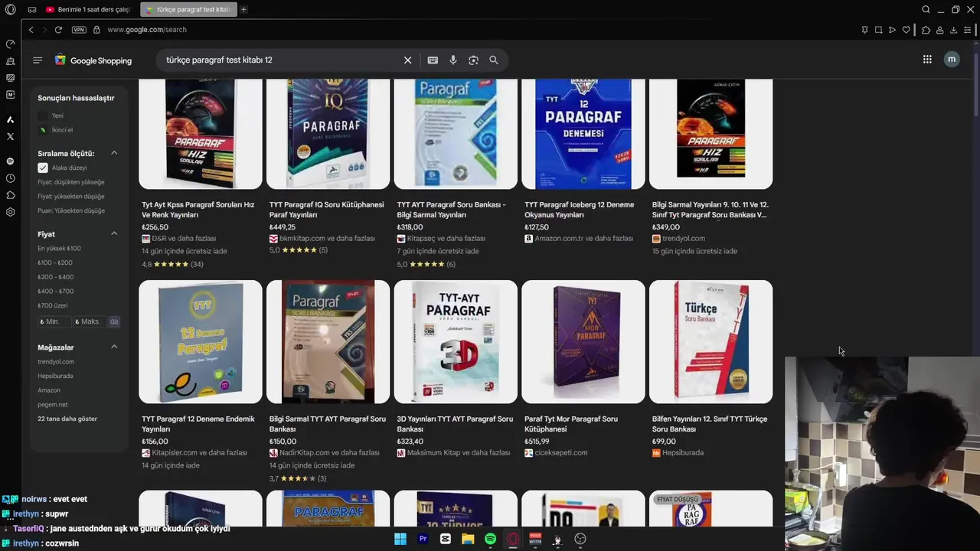Open 'TYT Paragraf 12 Deneme Endemik' listing

point(198,424)
